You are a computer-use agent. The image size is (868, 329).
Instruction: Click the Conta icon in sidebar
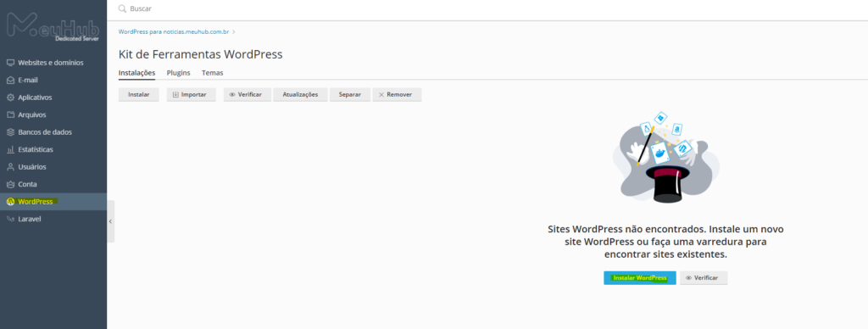[10, 184]
